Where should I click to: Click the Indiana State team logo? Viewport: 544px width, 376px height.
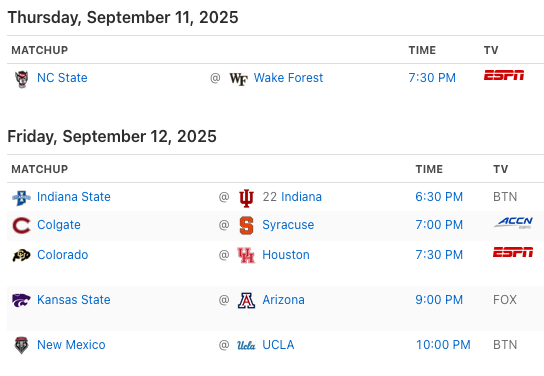point(21,198)
